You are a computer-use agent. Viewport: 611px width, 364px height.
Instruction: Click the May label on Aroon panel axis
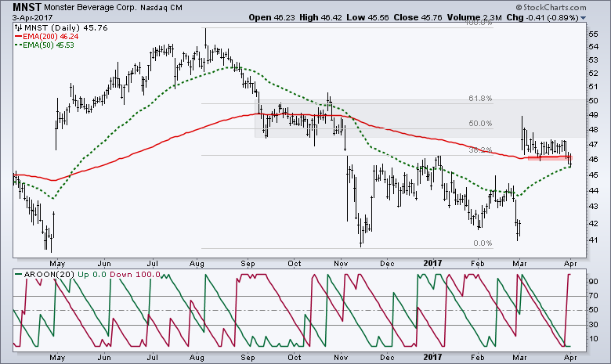click(57, 357)
